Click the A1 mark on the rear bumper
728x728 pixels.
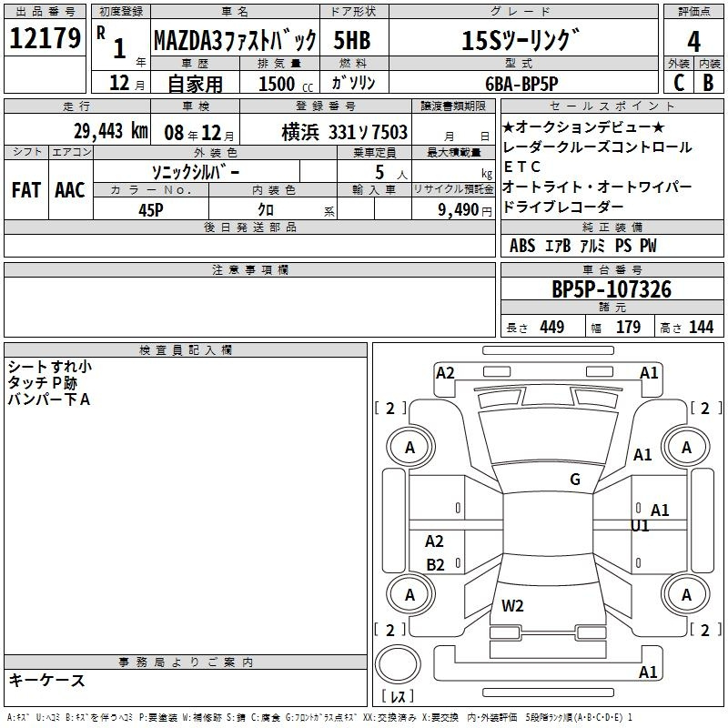tap(648, 672)
